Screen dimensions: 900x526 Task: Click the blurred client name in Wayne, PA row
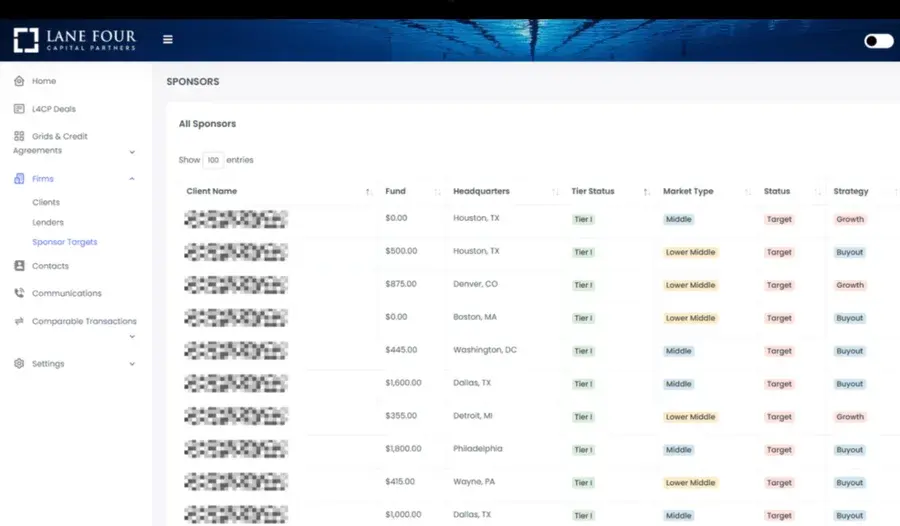pyautogui.click(x=235, y=482)
